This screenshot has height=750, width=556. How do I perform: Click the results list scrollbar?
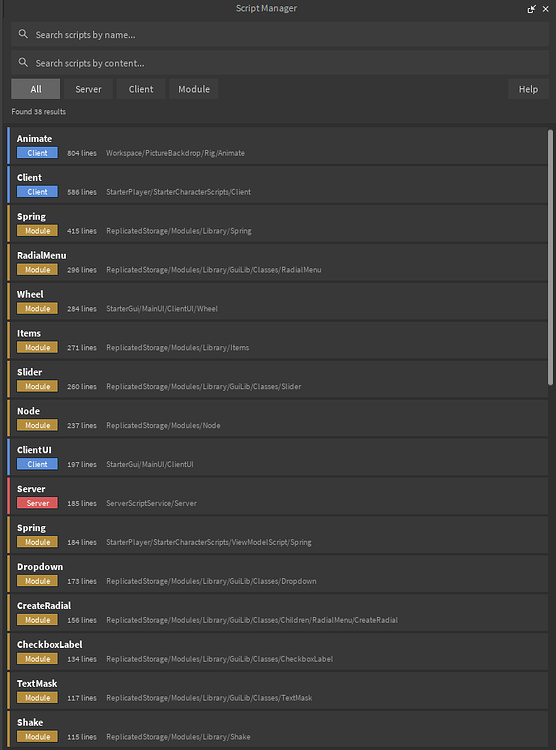tap(550, 256)
